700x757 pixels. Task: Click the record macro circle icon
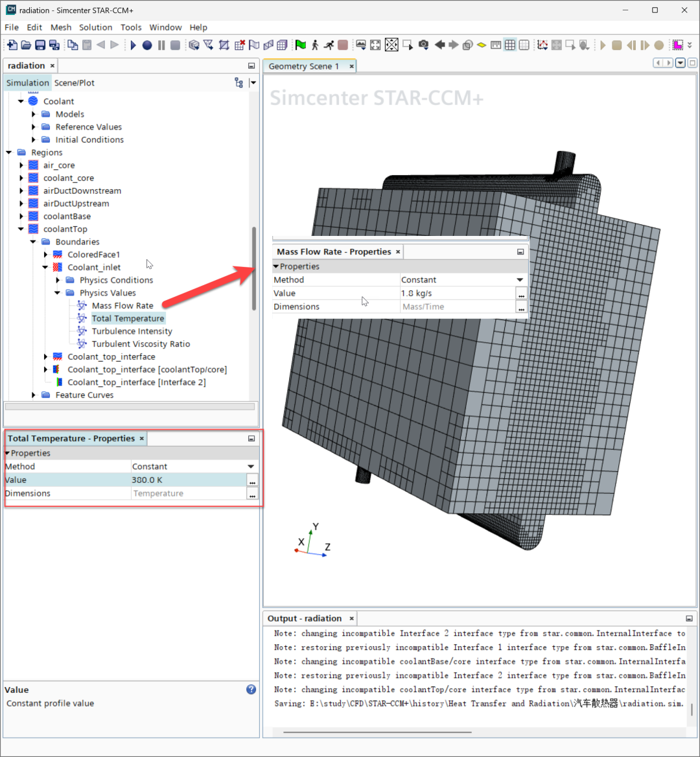coord(147,45)
